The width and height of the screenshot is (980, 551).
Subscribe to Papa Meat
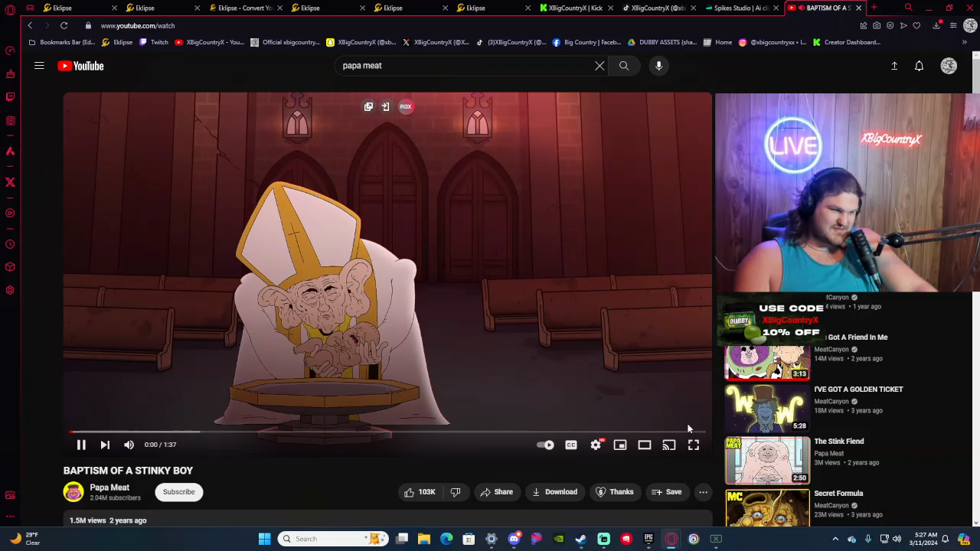click(178, 492)
